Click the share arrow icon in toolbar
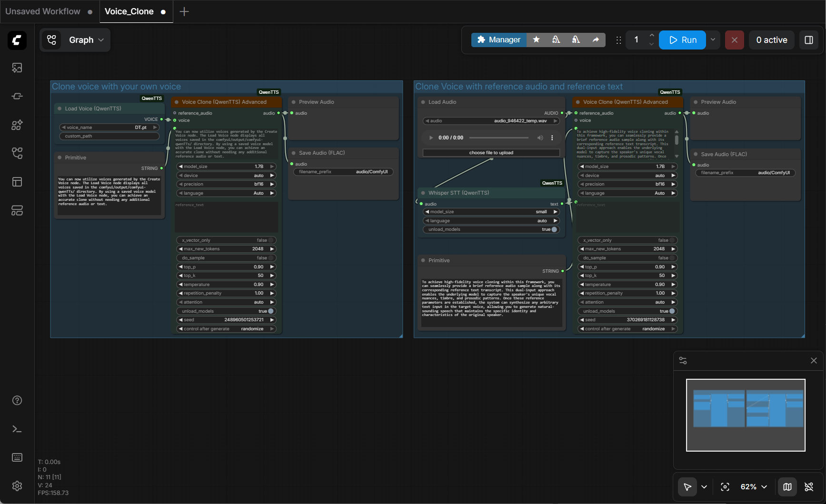This screenshot has width=826, height=504. click(x=596, y=40)
